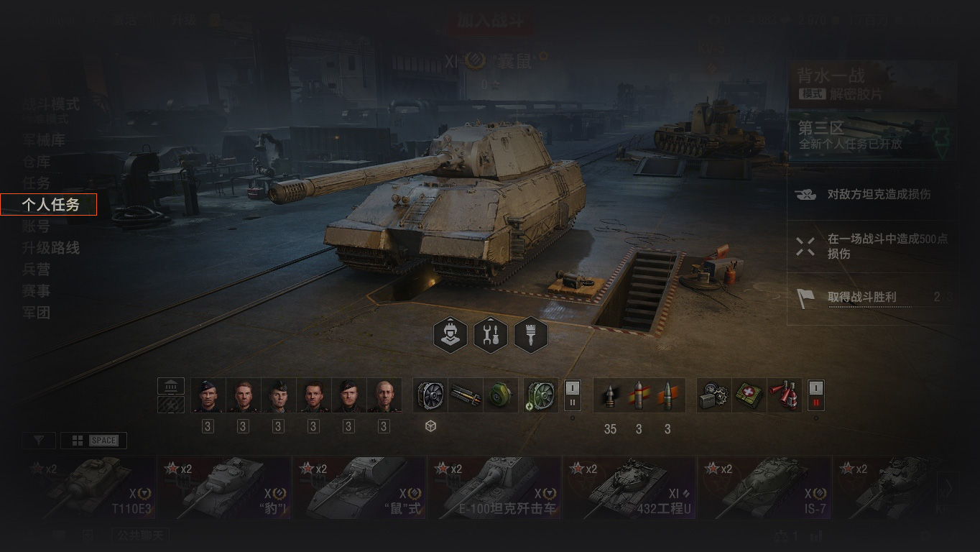Screen dimensions: 980x552
Task: Select the ventilation fan equipment slot
Action: pos(430,395)
